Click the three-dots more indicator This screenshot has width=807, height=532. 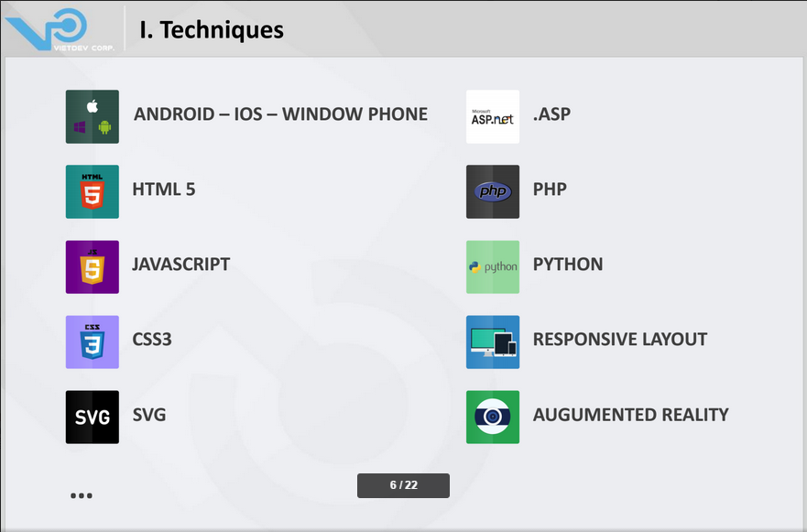pos(82,496)
